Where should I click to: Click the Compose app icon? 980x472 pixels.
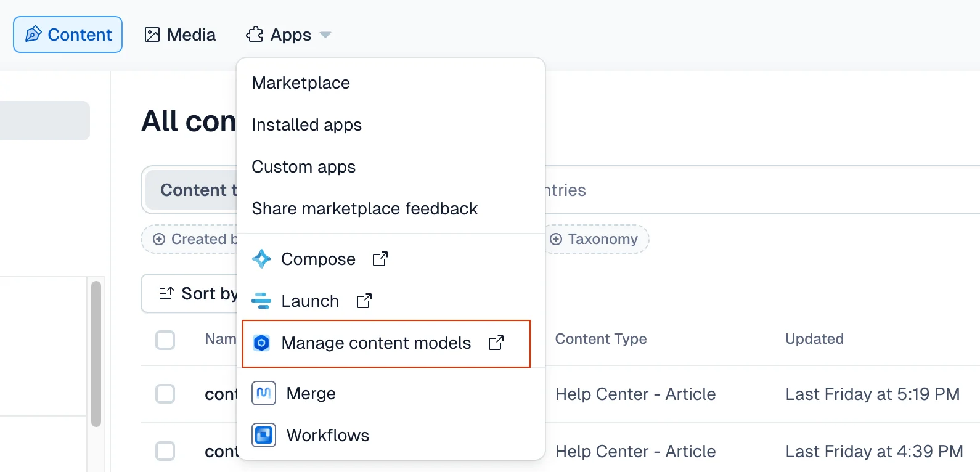coord(261,259)
